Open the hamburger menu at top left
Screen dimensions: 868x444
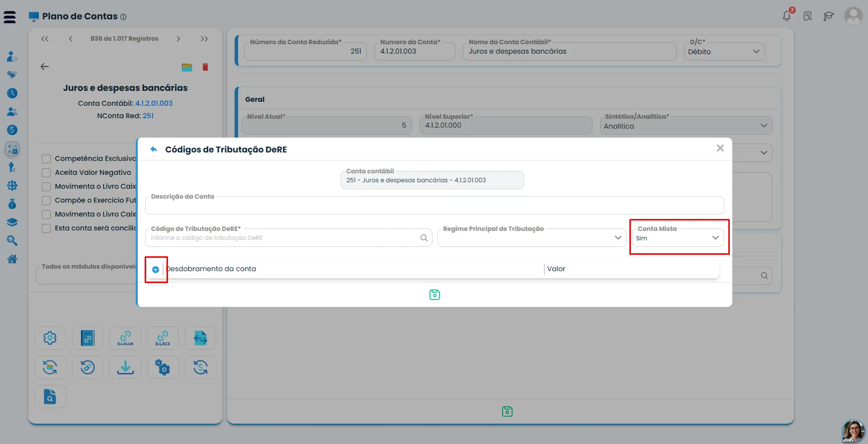(9, 17)
